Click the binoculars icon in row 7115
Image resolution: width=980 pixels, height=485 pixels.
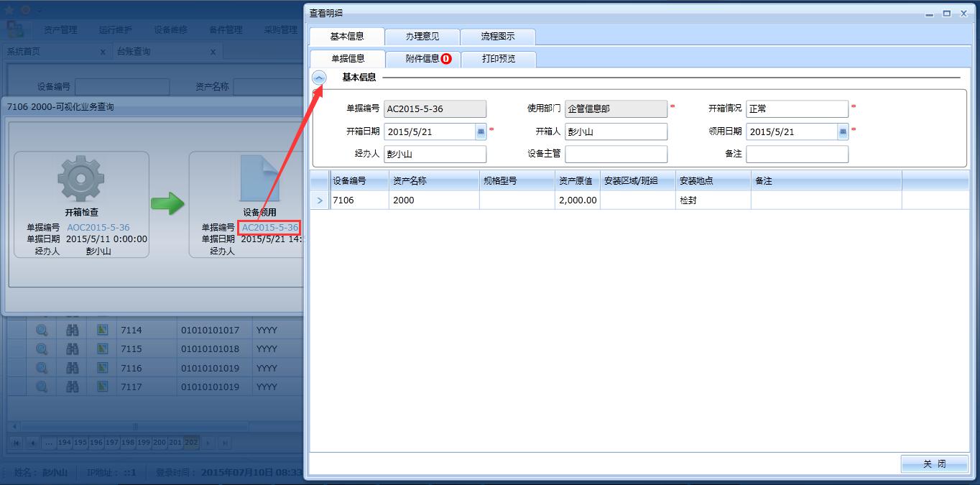73,349
